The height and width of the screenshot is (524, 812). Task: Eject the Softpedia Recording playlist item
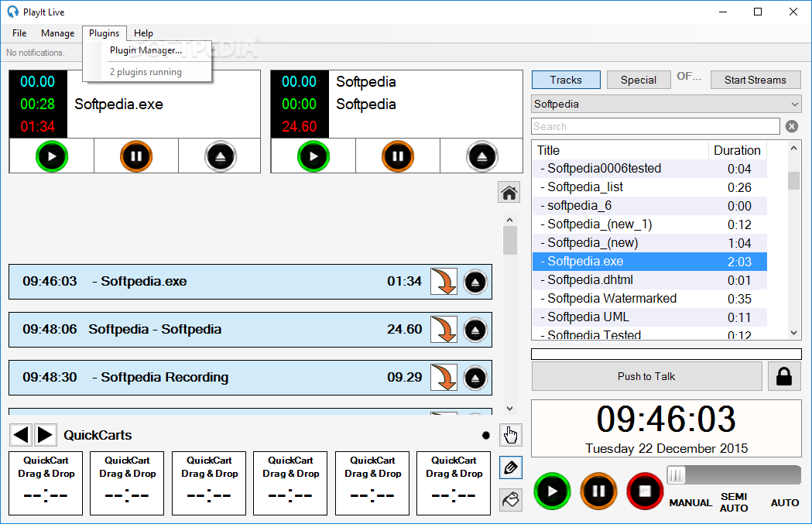(x=475, y=378)
